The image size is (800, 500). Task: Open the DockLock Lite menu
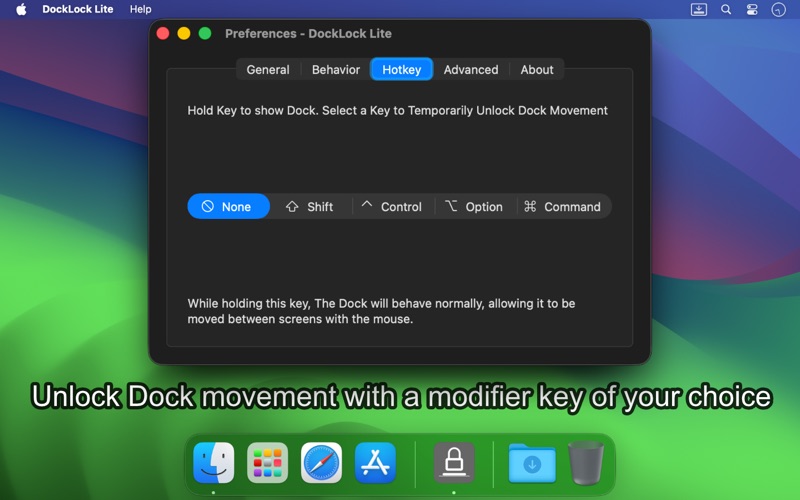click(x=78, y=9)
